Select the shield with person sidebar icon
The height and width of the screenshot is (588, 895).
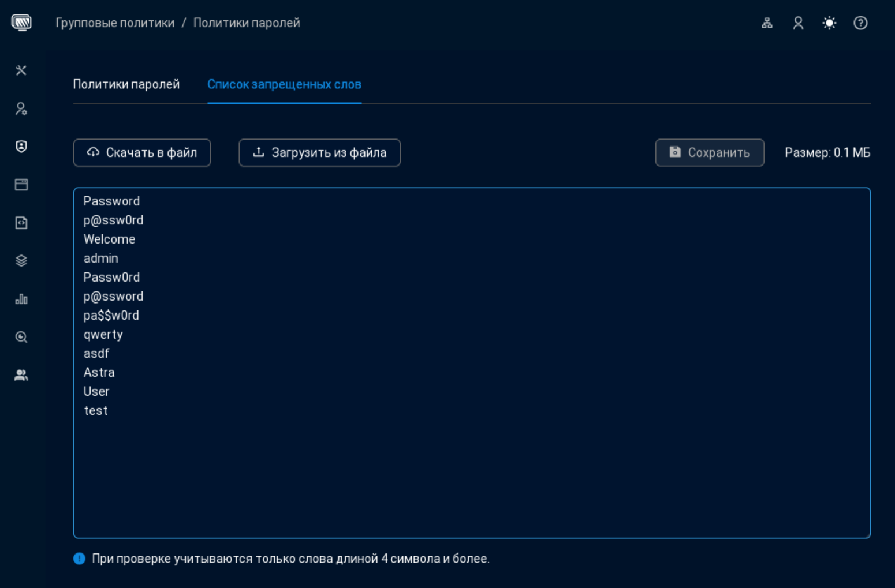pos(21,147)
